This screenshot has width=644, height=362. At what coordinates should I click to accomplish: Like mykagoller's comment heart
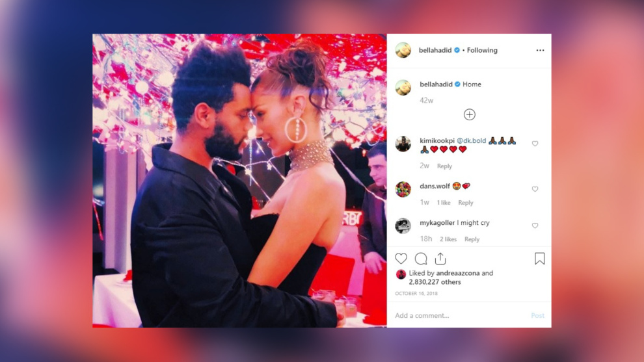click(535, 226)
